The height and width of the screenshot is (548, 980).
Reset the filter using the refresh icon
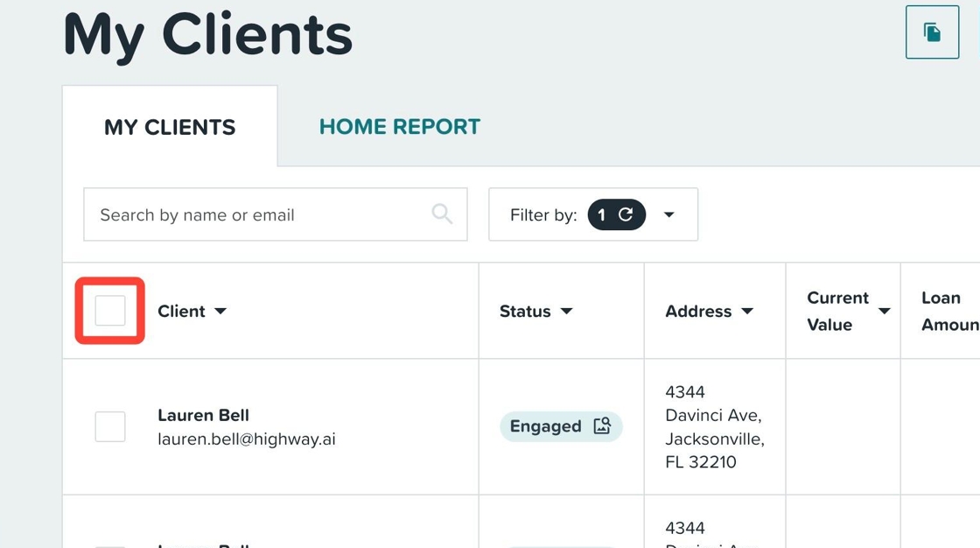pos(626,214)
